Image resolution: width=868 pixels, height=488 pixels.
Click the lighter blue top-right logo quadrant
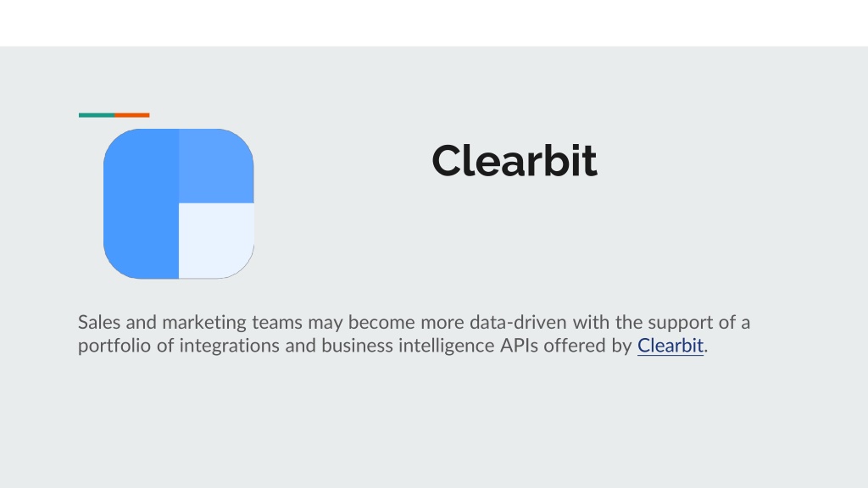pyautogui.click(x=216, y=166)
